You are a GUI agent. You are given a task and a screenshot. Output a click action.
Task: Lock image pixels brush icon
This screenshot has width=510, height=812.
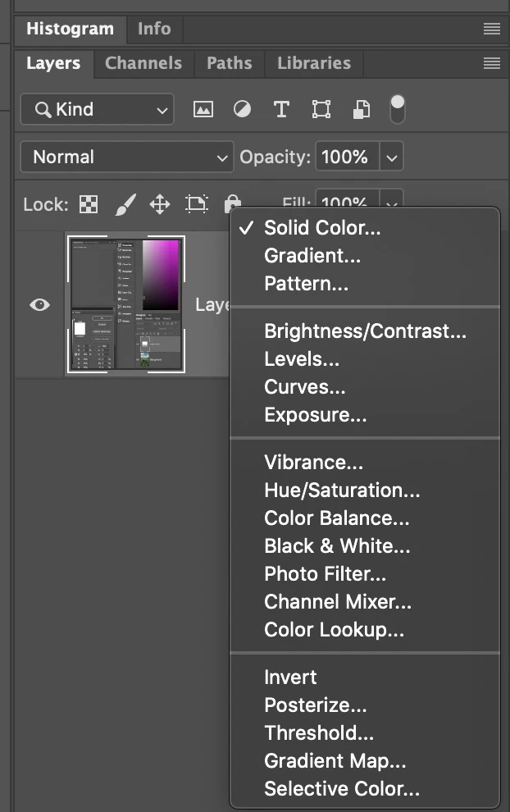click(125, 204)
